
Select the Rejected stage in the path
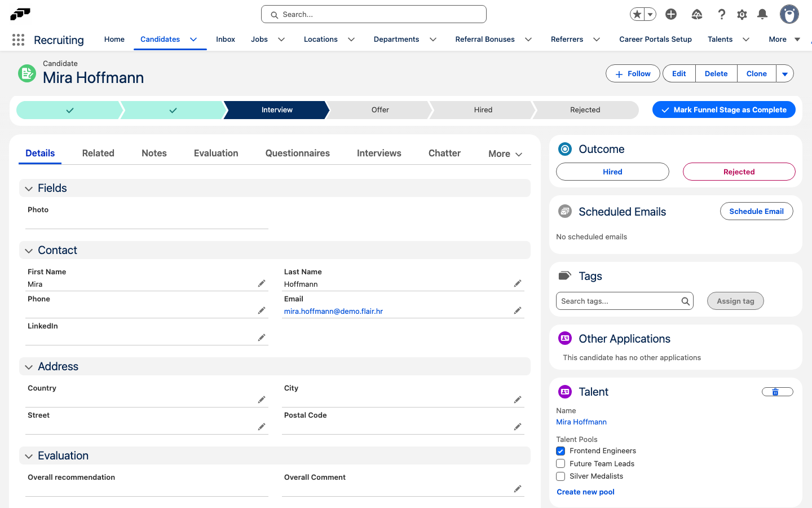[x=585, y=110]
